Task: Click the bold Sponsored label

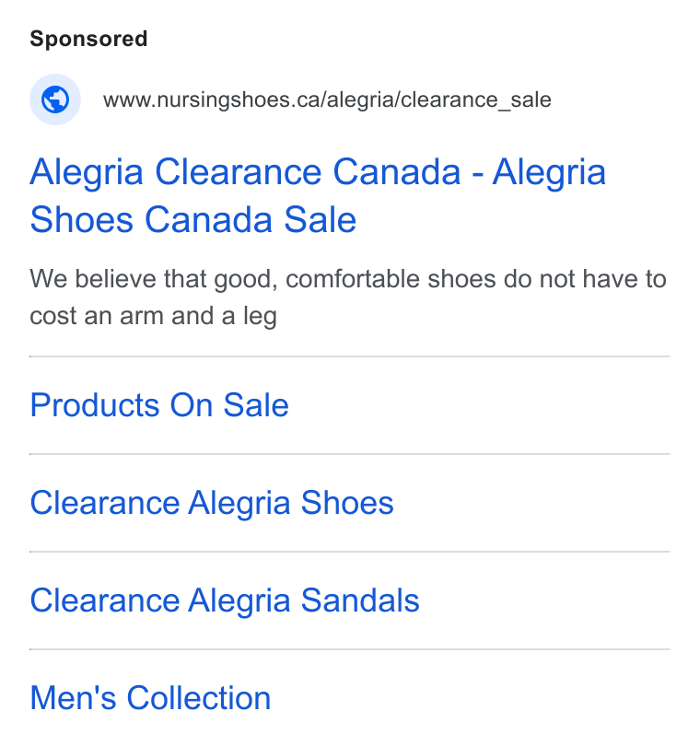Action: coord(88,39)
